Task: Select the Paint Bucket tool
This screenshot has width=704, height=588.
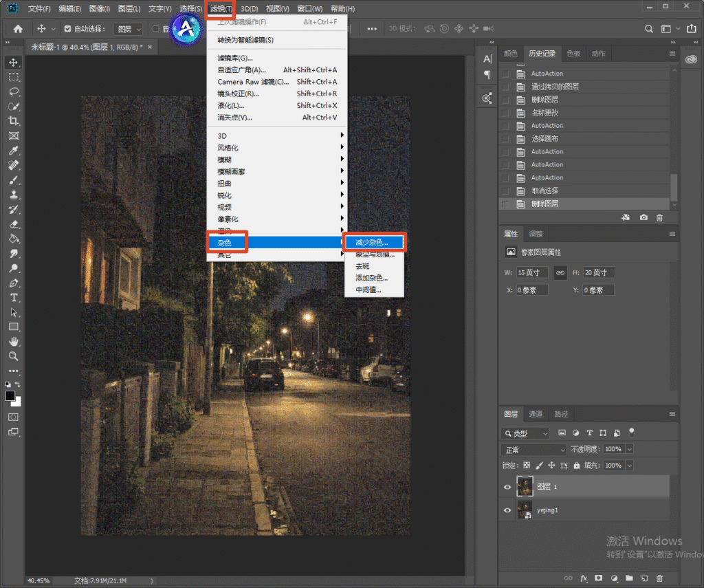Action: tap(14, 239)
